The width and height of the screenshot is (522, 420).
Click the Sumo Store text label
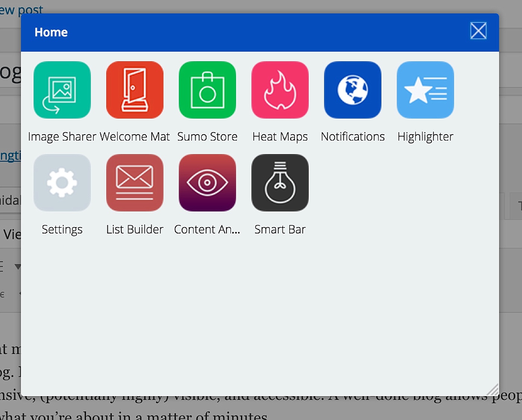[207, 137]
